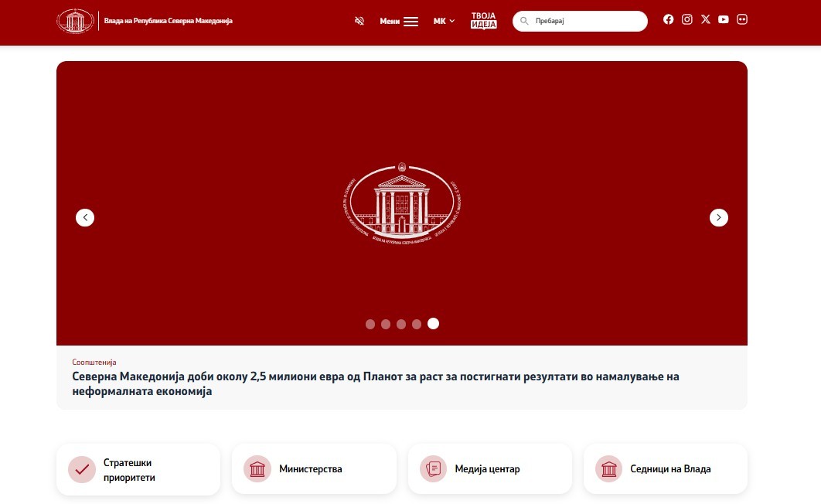The height and width of the screenshot is (504, 821).
Task: Go to the previous carousel slide
Action: point(85,218)
